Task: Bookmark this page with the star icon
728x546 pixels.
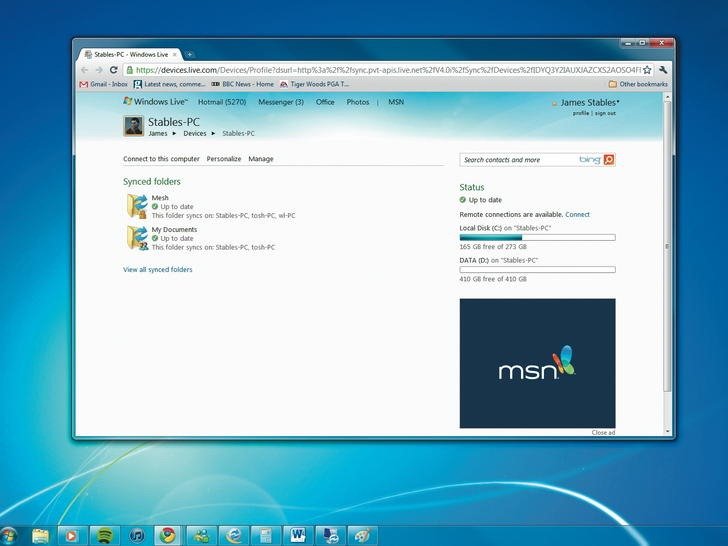Action: pos(647,70)
